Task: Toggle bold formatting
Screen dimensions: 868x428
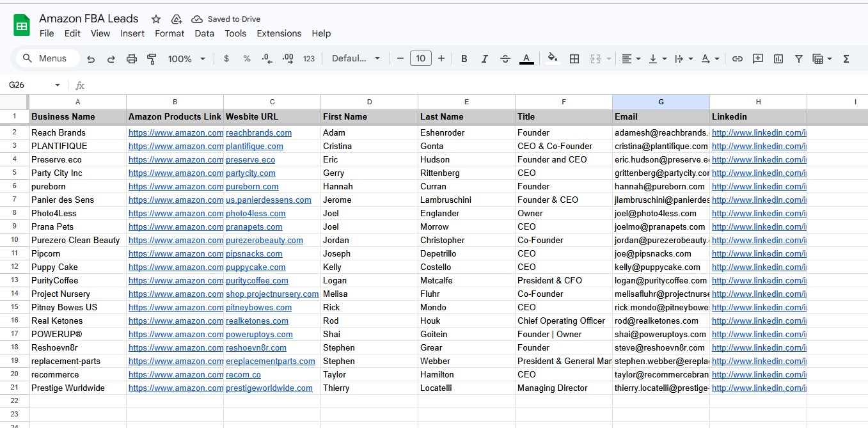Action: [464, 59]
